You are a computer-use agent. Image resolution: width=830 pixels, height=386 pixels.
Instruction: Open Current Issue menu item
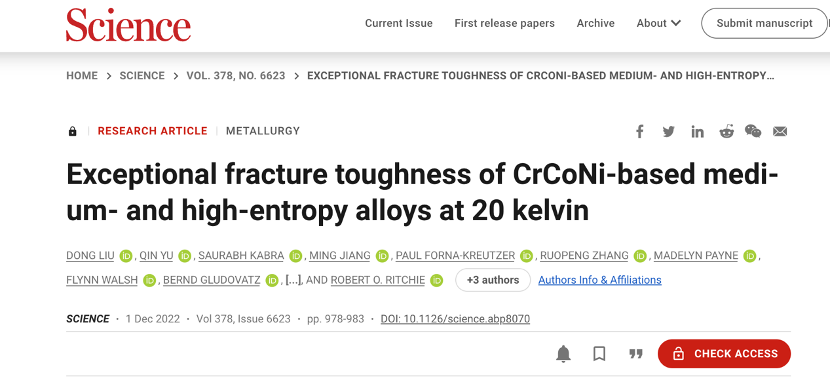pyautogui.click(x=399, y=23)
